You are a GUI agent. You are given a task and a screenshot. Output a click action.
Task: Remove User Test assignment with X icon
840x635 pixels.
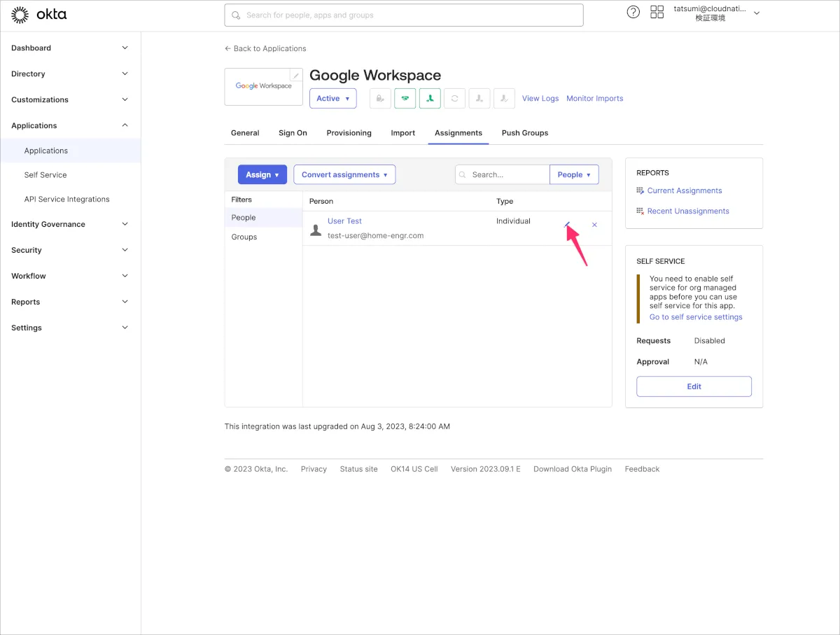coord(594,225)
